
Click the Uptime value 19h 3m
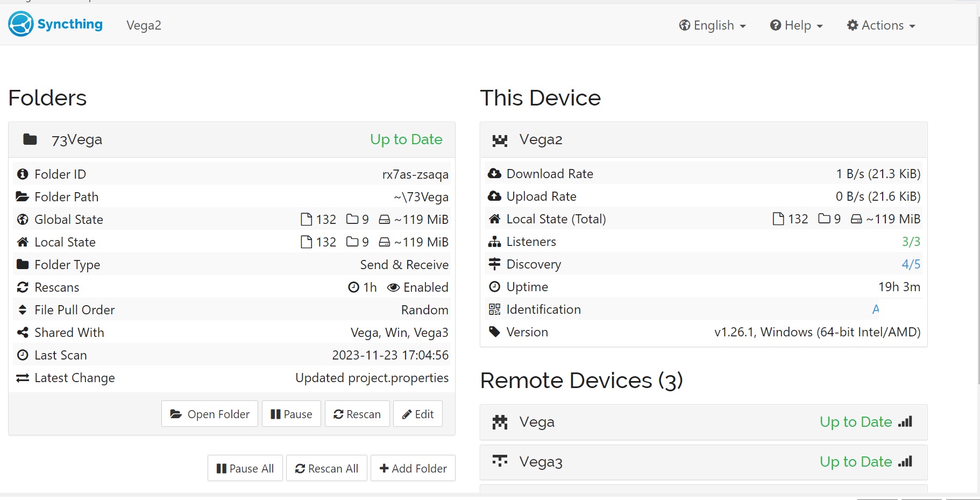[x=899, y=287]
